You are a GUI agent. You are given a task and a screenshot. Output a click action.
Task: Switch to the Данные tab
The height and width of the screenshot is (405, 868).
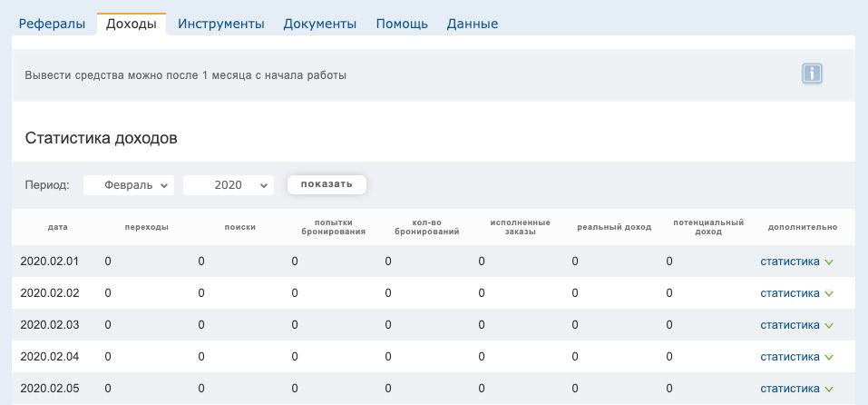tap(472, 25)
